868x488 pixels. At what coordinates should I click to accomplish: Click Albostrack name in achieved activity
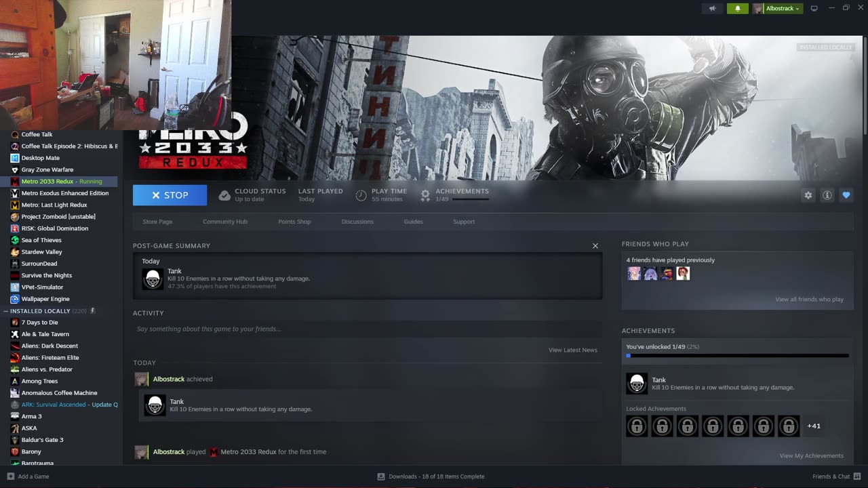point(168,379)
